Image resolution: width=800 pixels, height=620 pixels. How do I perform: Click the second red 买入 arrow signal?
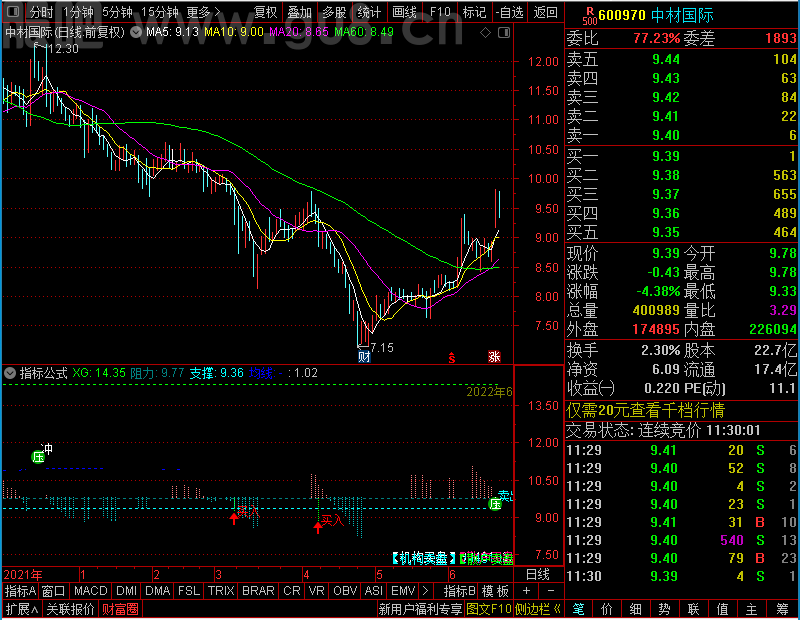(x=318, y=528)
